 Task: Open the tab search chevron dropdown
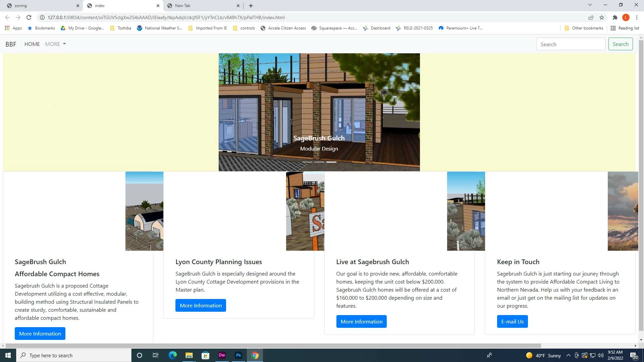pos(590,5)
